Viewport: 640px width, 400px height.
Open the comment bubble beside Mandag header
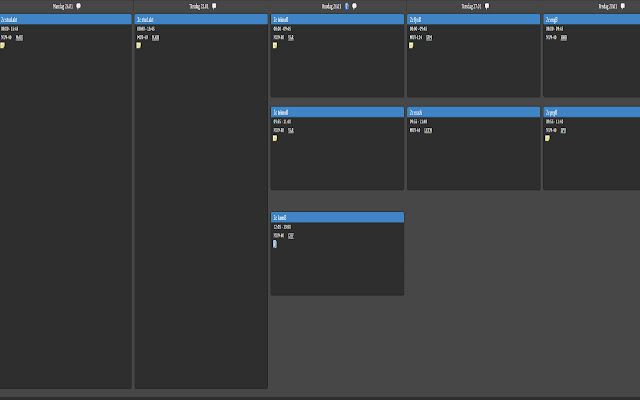coord(78,6)
